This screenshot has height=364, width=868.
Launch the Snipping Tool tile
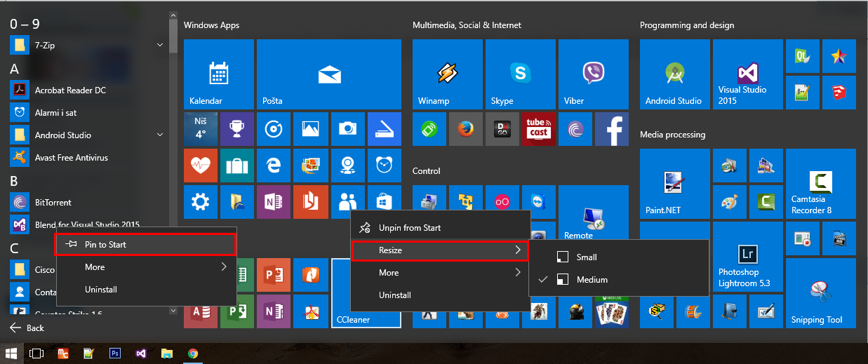821,293
